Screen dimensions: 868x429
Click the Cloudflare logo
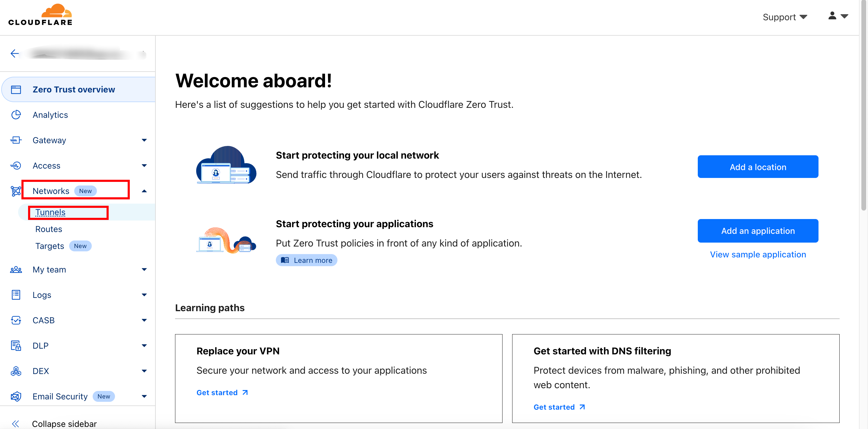[x=40, y=15]
